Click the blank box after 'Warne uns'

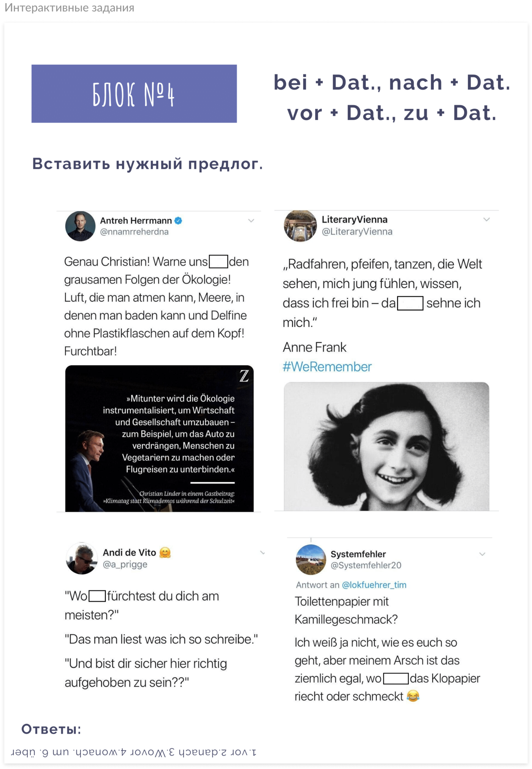[219, 262]
